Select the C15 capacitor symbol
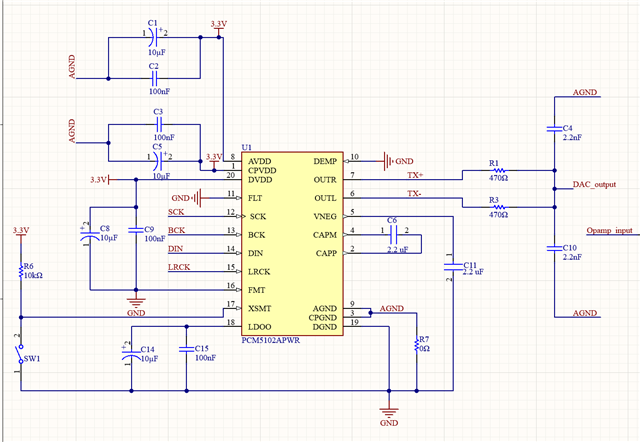Screen dimensions: 640x442 (187, 349)
